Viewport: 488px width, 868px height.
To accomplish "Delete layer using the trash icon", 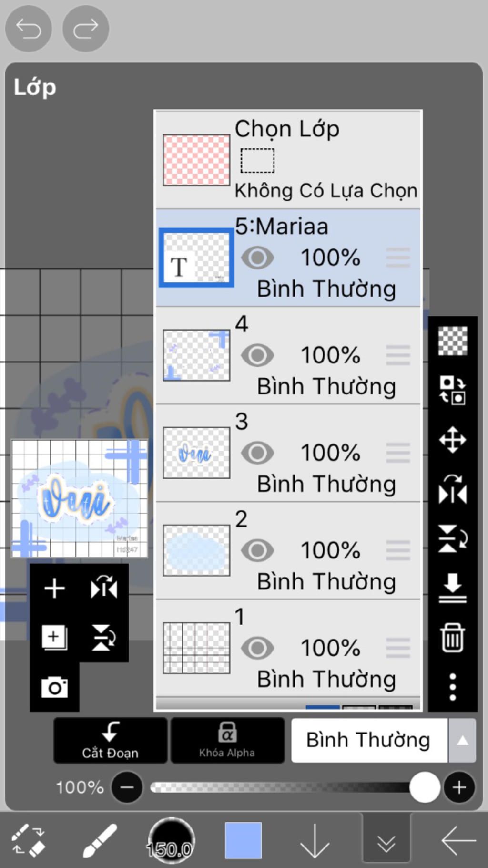I will [x=452, y=638].
